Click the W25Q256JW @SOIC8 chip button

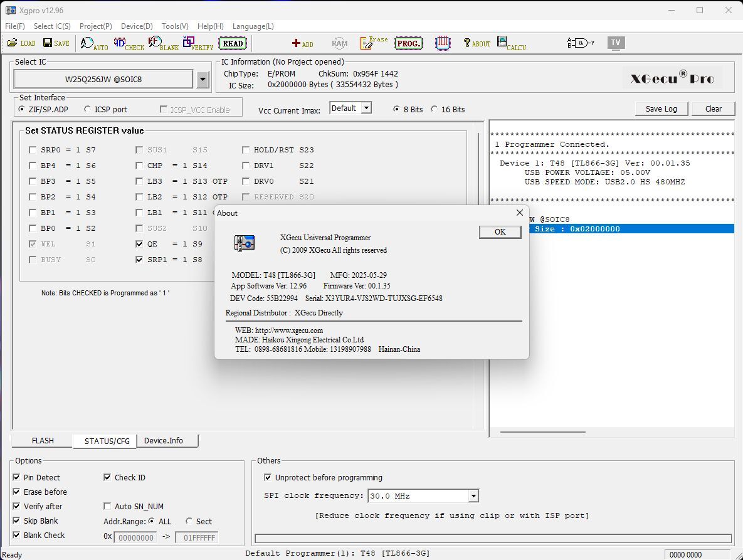click(x=103, y=79)
